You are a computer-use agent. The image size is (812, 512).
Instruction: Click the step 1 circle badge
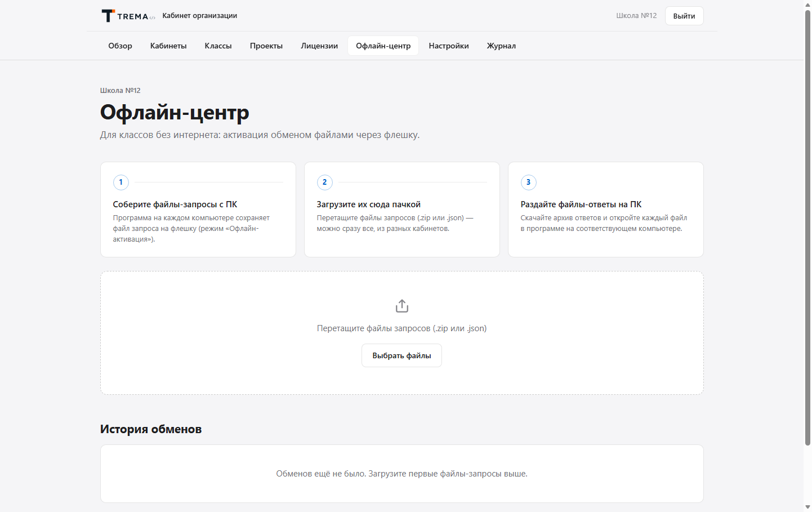coord(121,182)
